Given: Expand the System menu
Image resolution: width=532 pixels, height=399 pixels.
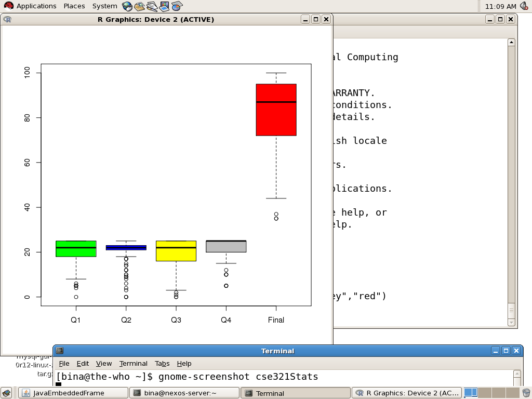Looking at the screenshot, I should pyautogui.click(x=104, y=6).
